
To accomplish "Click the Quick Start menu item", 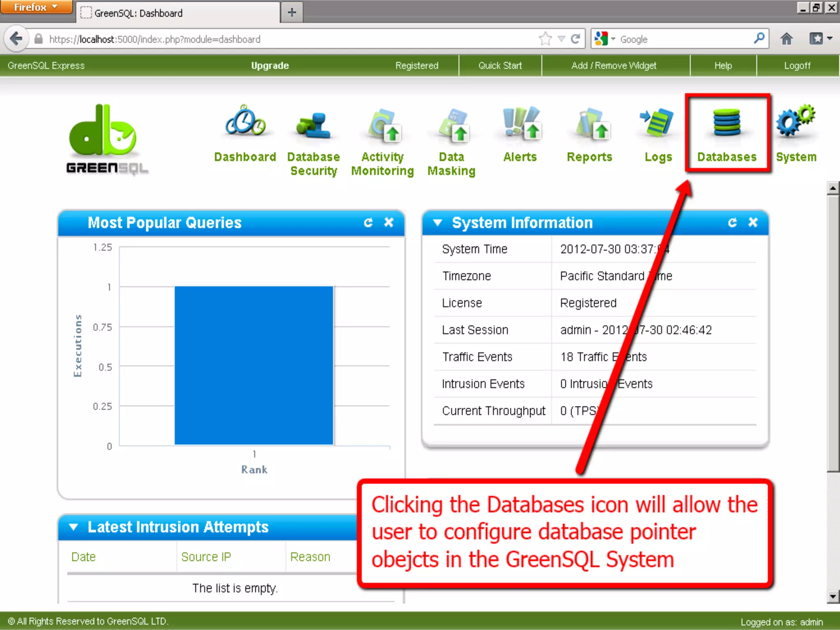I will click(500, 66).
